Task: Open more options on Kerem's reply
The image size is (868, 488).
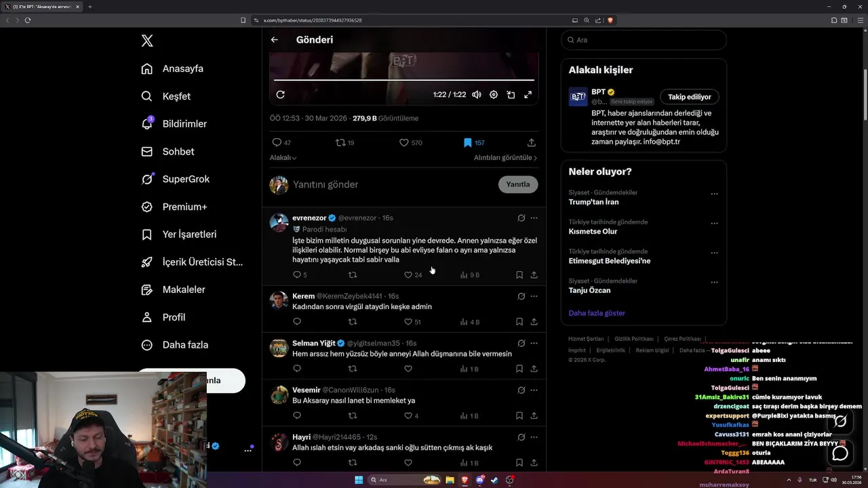Action: (534, 296)
